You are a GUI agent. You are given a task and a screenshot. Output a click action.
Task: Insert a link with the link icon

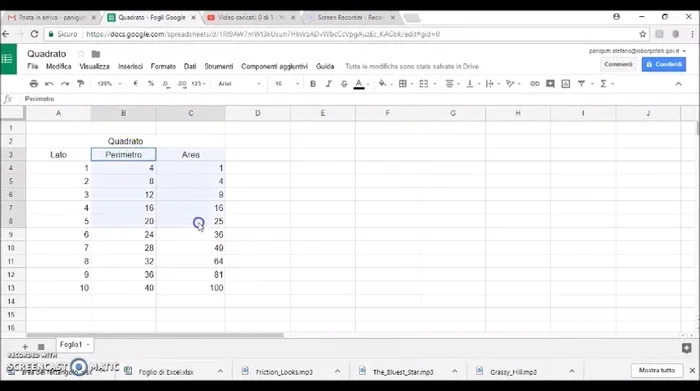tap(534, 83)
